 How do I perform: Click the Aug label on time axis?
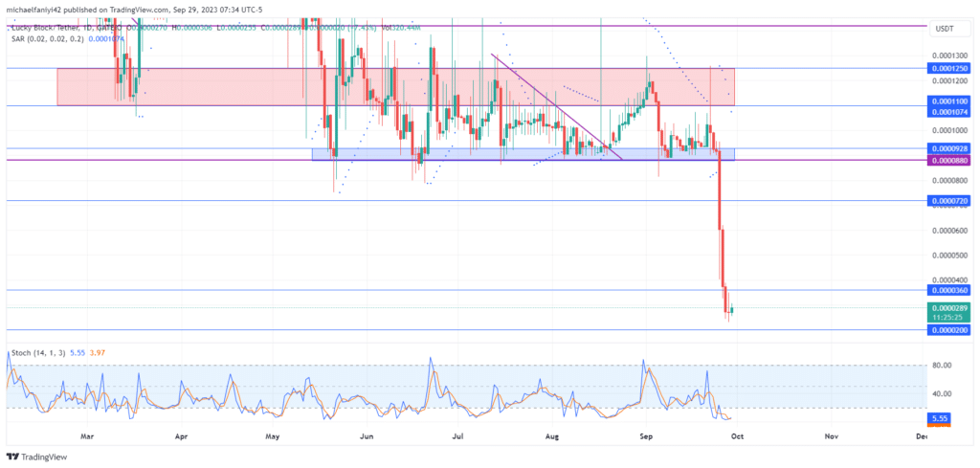point(552,435)
